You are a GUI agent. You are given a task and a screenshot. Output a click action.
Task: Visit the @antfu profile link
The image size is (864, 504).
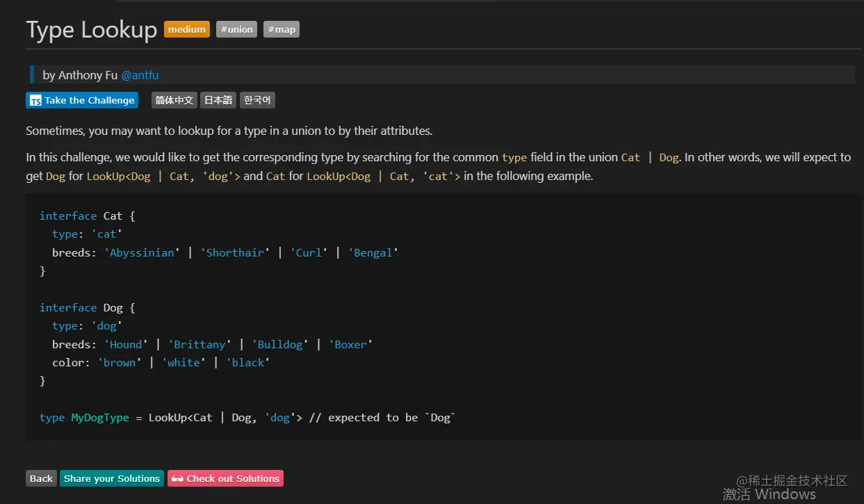(140, 75)
